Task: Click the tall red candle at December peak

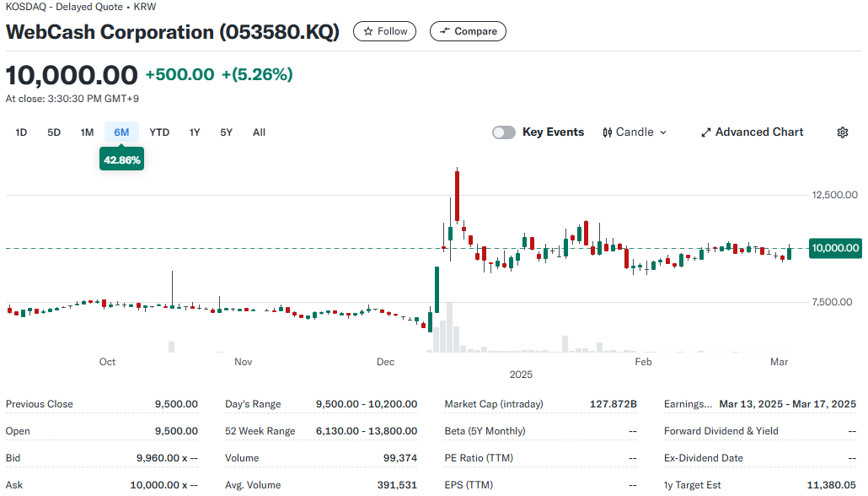Action: [458, 197]
